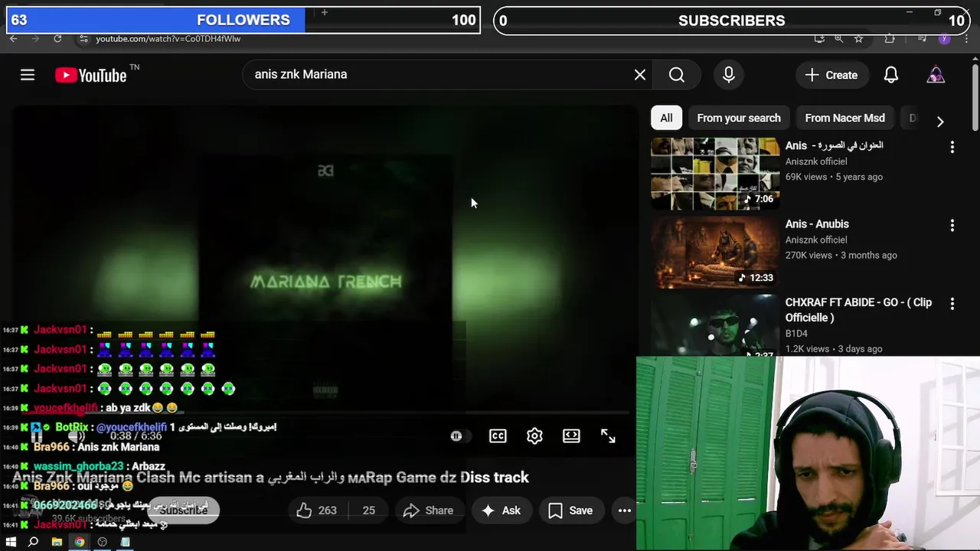
Task: Open 'CHXRAF FT ABIDE - GO' video title
Action: point(858,309)
